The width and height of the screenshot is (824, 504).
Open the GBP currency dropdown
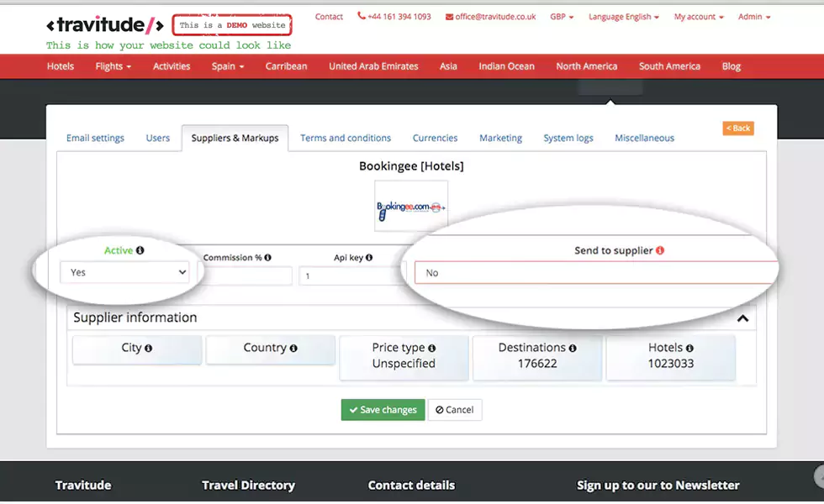click(562, 17)
